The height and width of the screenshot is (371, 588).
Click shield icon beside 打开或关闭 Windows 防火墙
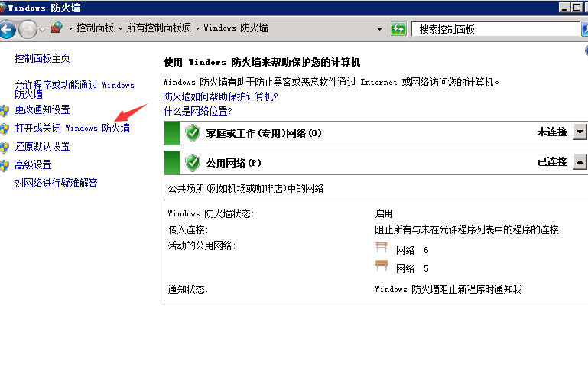coord(5,129)
